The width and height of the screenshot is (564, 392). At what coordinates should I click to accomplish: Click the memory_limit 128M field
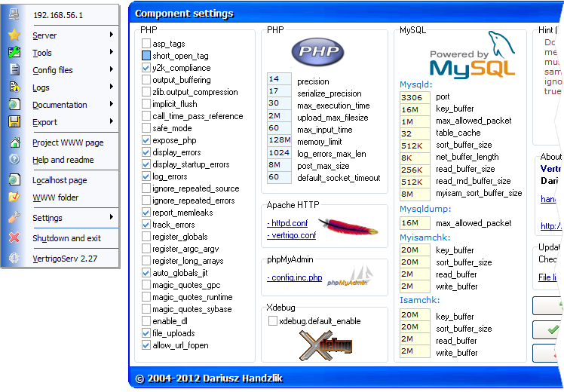279,139
